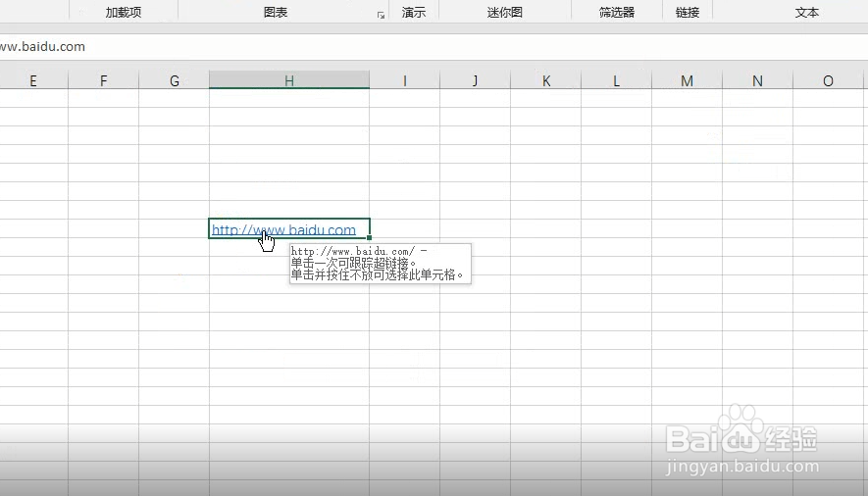Select column E header

(x=33, y=80)
